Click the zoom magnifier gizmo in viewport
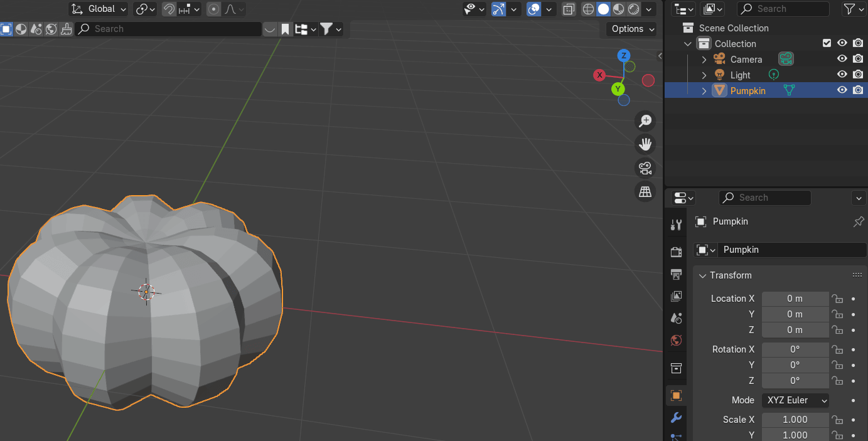Viewport: 868px width, 441px height. [645, 121]
